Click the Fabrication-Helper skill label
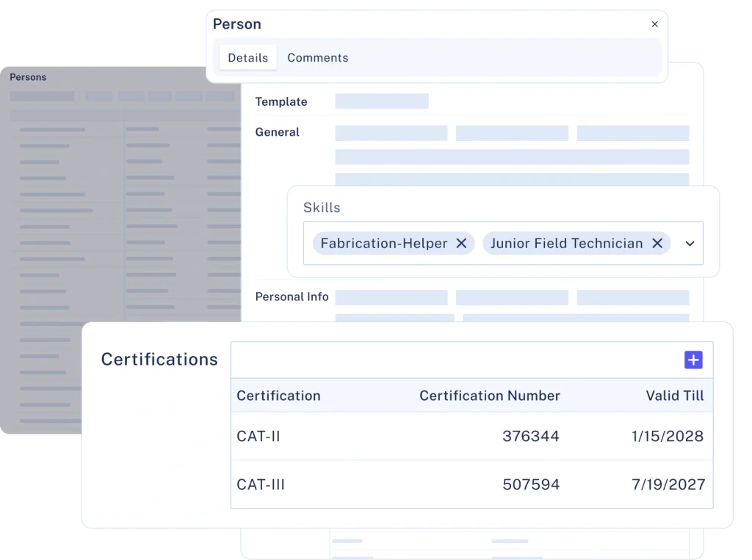This screenshot has height=560, width=752. click(383, 244)
